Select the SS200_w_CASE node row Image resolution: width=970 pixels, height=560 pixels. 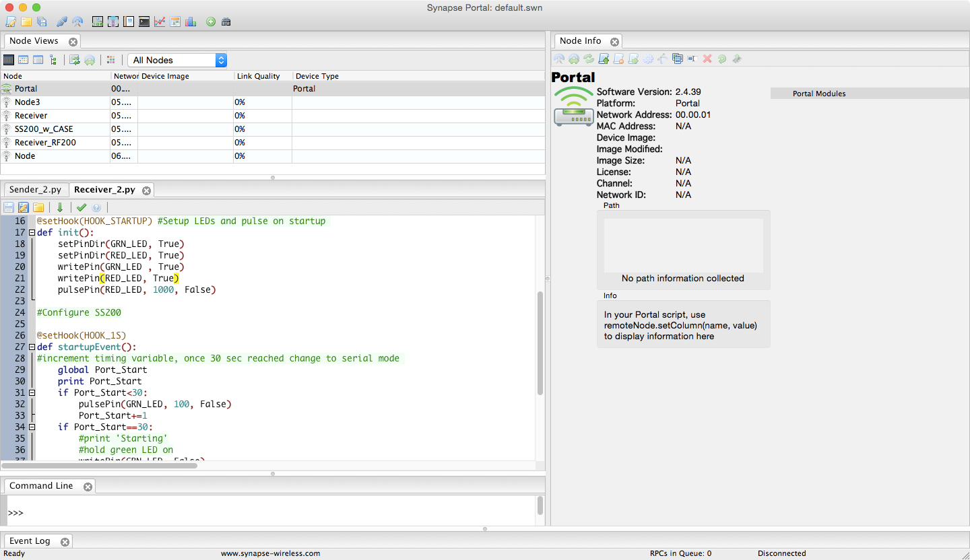tap(44, 129)
